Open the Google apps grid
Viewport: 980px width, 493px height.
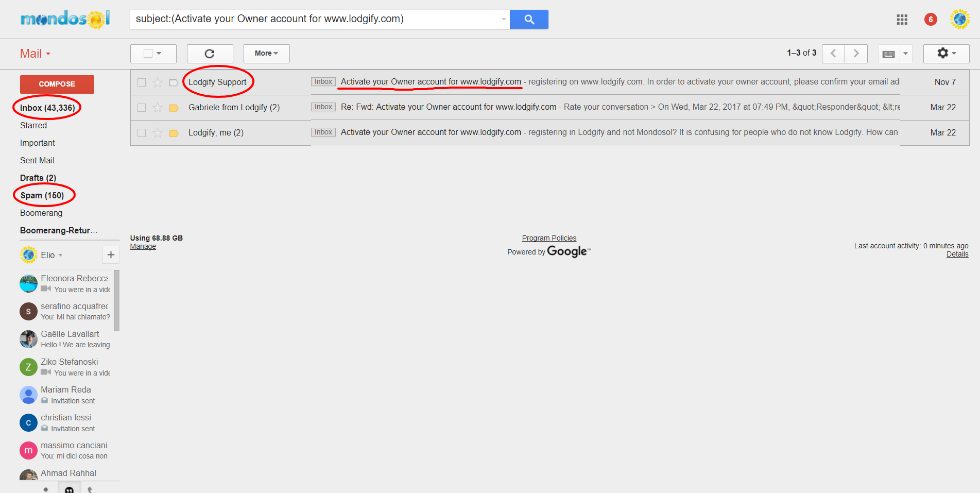click(x=902, y=20)
